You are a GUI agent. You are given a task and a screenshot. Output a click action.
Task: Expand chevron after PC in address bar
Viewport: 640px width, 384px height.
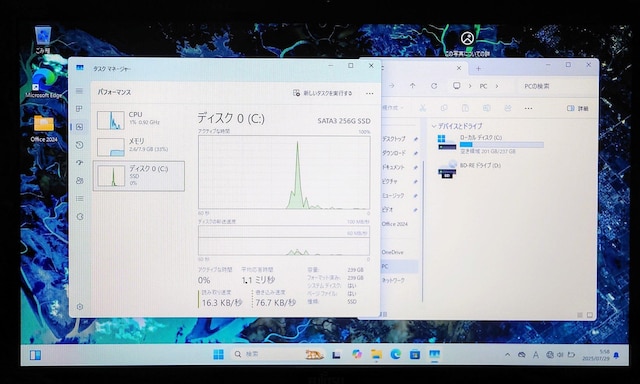[x=497, y=86]
